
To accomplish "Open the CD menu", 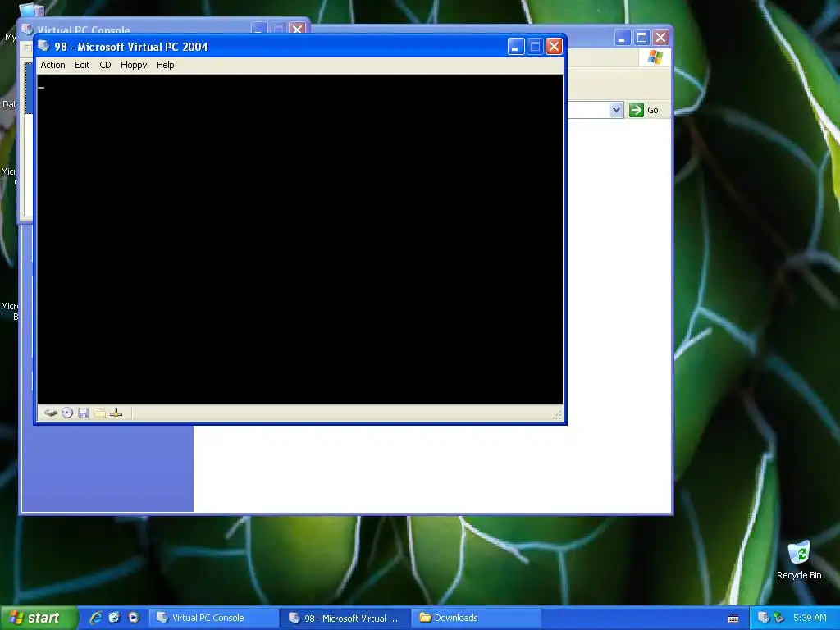I will pyautogui.click(x=105, y=65).
